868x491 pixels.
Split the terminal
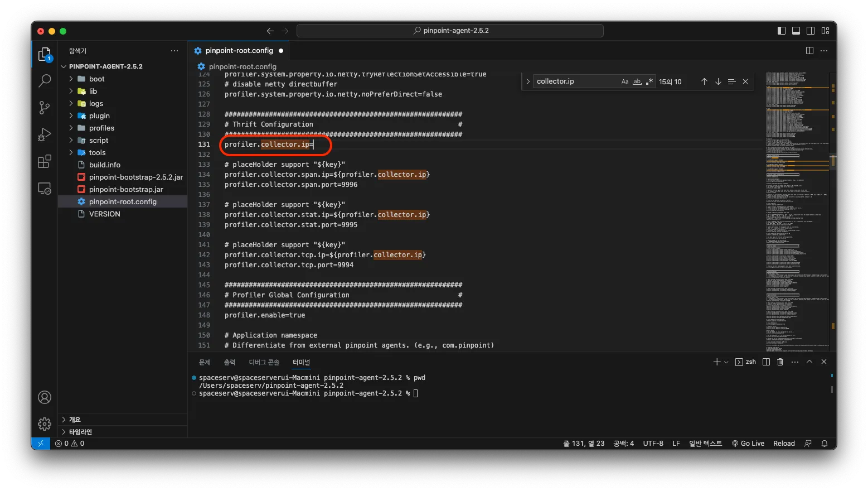[x=767, y=362]
